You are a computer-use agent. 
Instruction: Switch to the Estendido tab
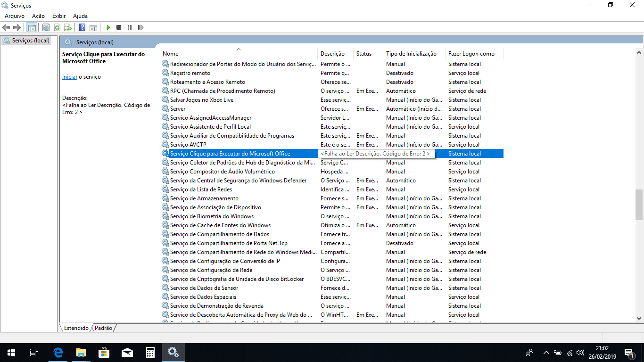click(76, 328)
